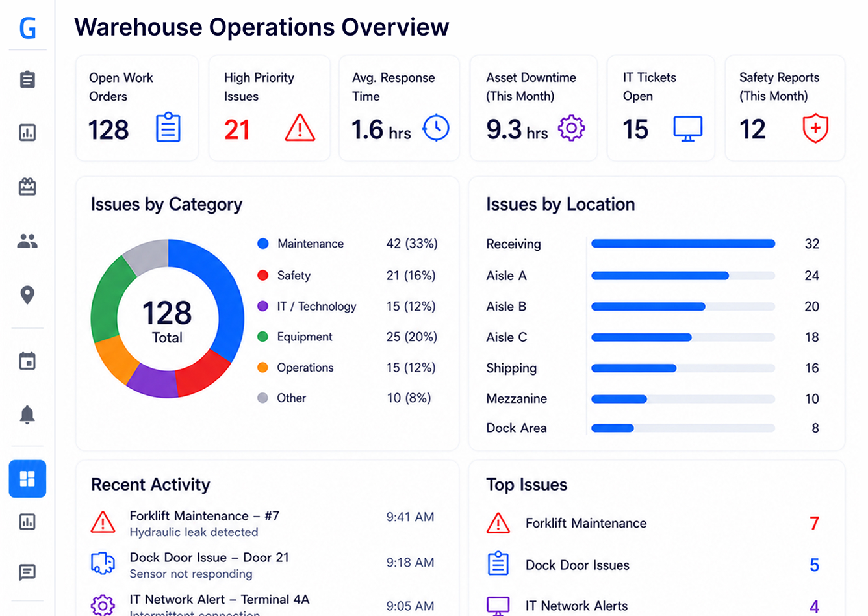The width and height of the screenshot is (868, 616).
Task: Click warning icon beside Forklift Maintenance in Top Issues
Action: tap(498, 523)
